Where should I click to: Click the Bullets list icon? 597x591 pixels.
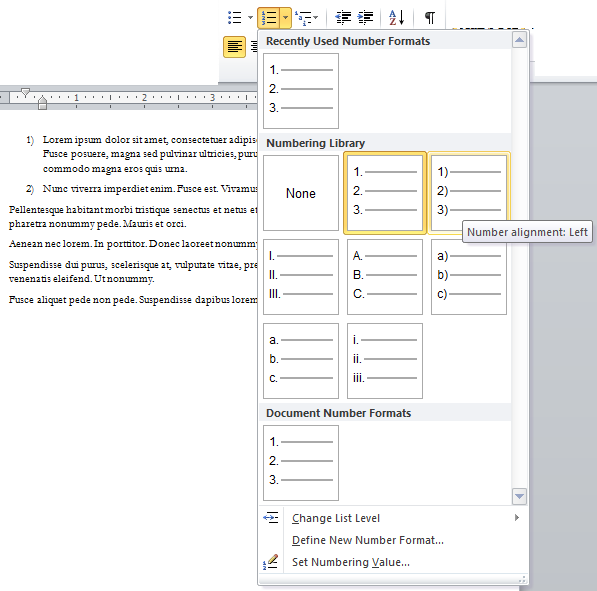[x=235, y=18]
